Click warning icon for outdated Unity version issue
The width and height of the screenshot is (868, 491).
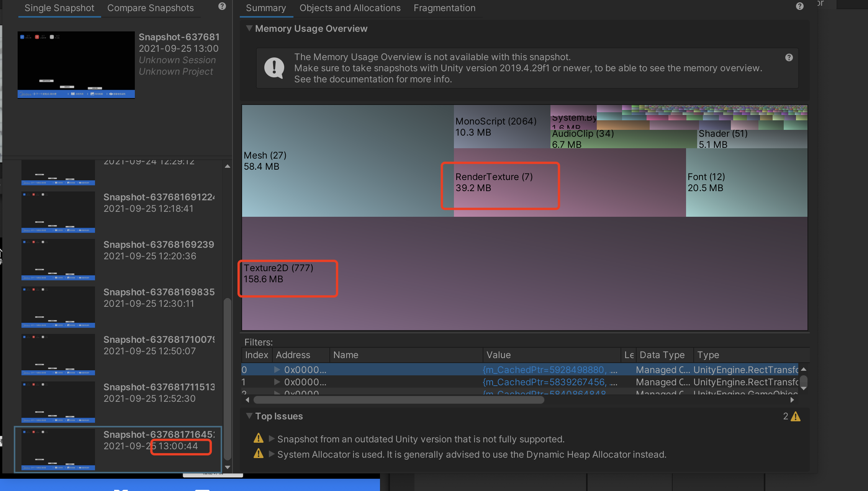coord(259,438)
